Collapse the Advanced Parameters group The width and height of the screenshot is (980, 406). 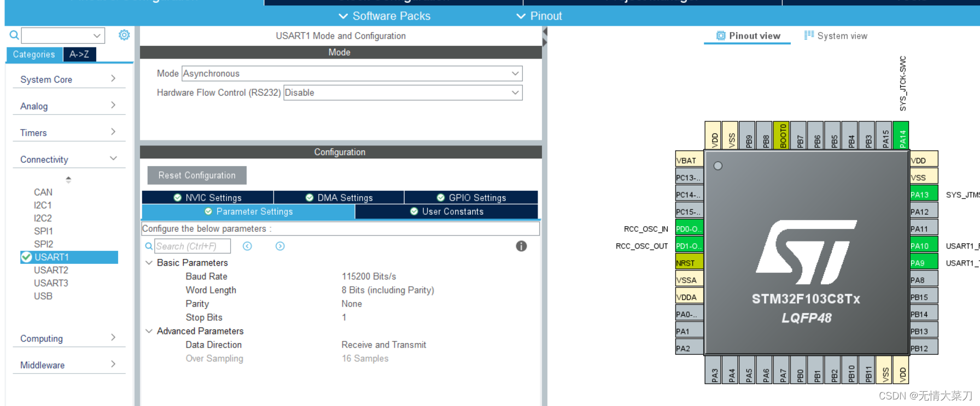149,331
